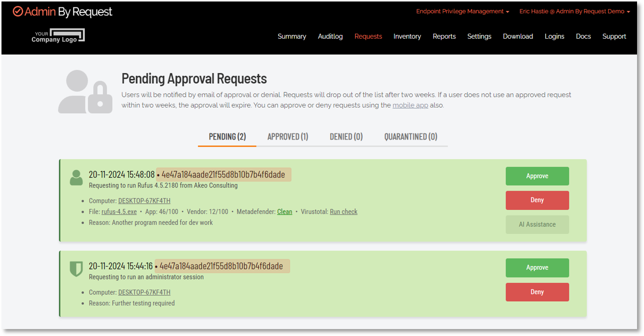This screenshot has height=336, width=644.
Task: Approve the administrator session request
Action: click(x=537, y=268)
